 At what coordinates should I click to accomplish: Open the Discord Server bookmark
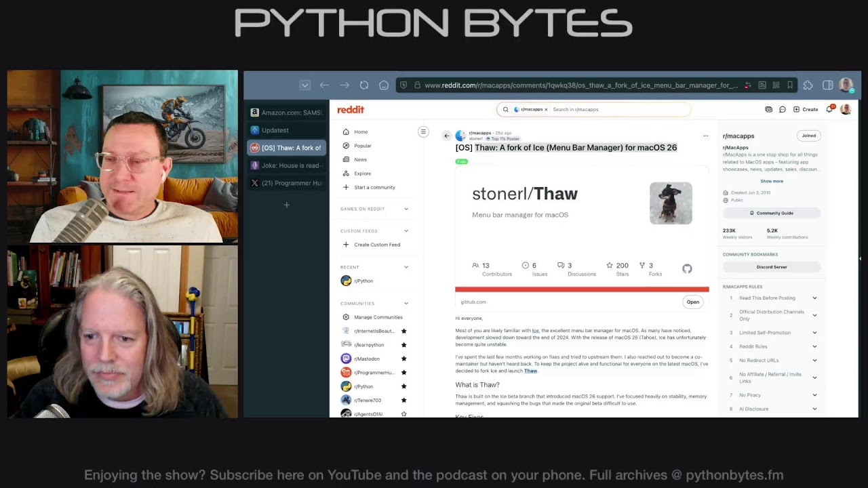[772, 267]
